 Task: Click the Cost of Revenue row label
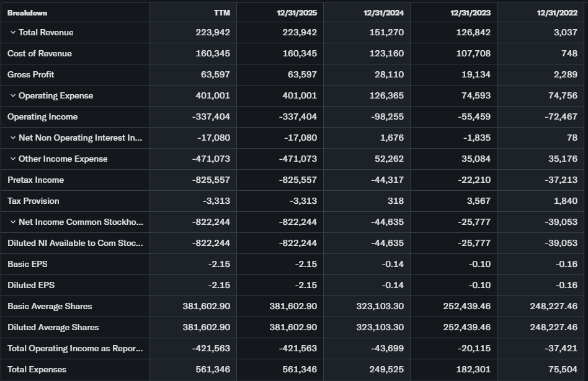point(40,54)
